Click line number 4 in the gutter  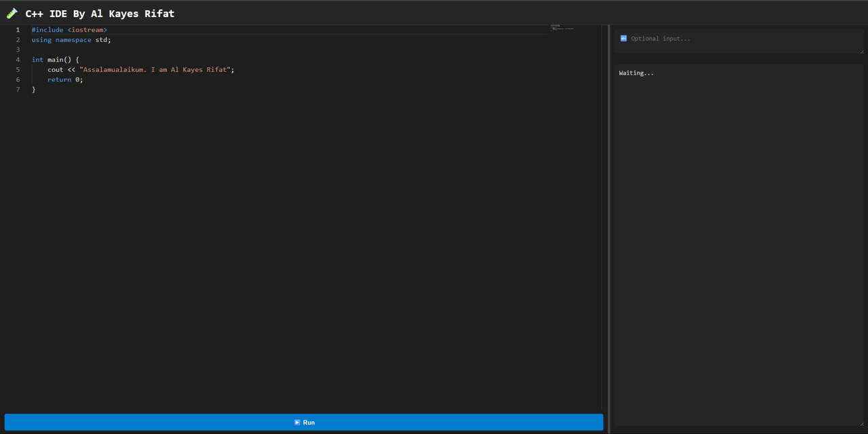point(18,60)
